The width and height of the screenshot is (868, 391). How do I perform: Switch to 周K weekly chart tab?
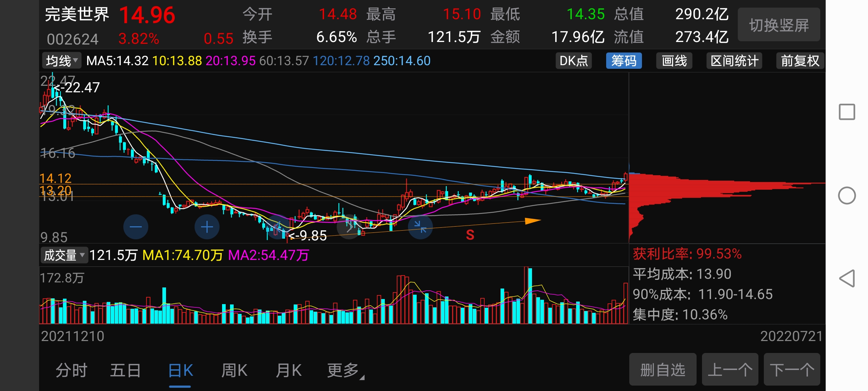point(234,370)
